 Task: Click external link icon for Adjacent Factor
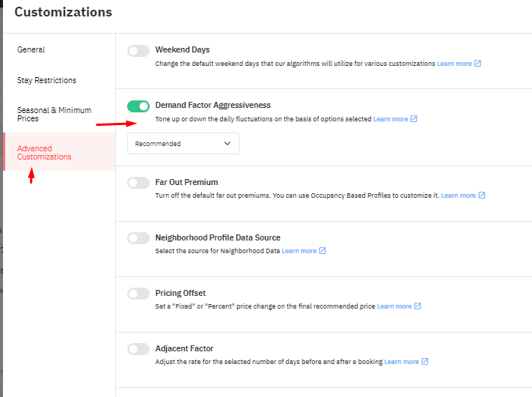(425, 362)
